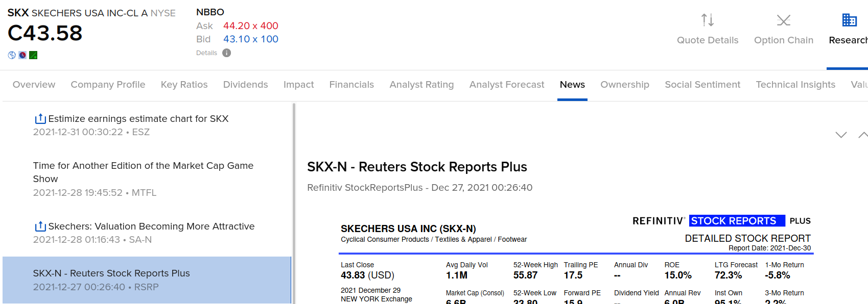Open the Option Chain icon
This screenshot has height=304, width=868.
(x=783, y=20)
